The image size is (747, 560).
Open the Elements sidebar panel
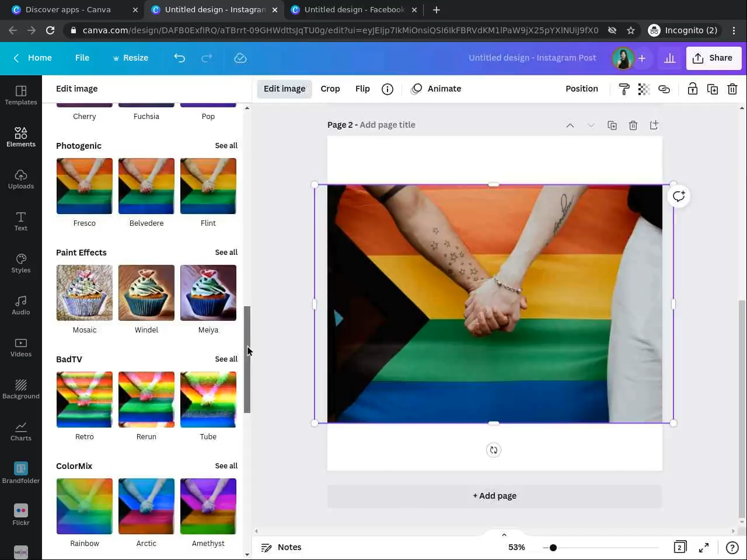point(21,136)
